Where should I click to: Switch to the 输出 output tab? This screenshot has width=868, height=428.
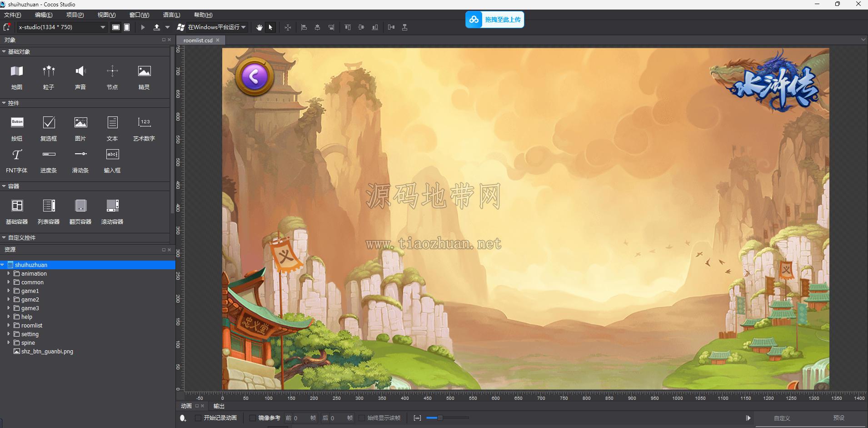(x=219, y=406)
